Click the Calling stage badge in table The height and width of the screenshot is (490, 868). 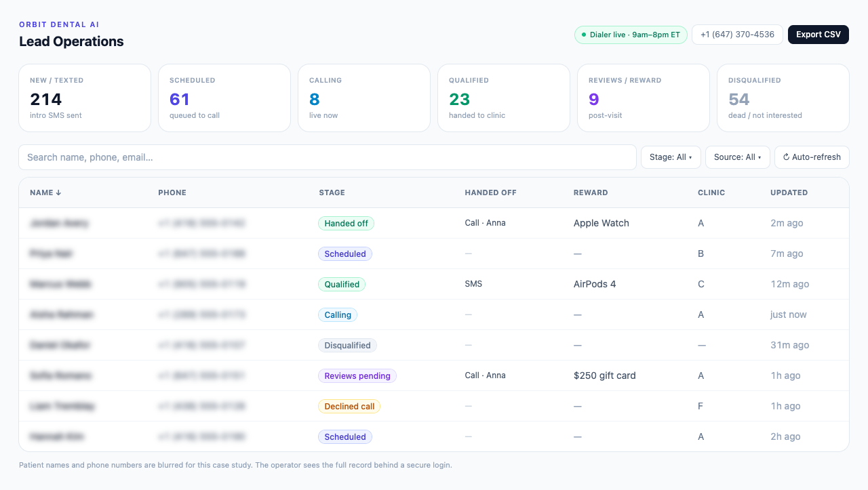coord(338,314)
